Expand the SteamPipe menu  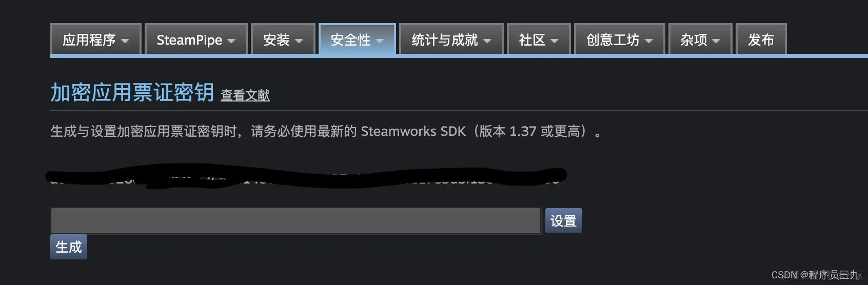coord(196,39)
